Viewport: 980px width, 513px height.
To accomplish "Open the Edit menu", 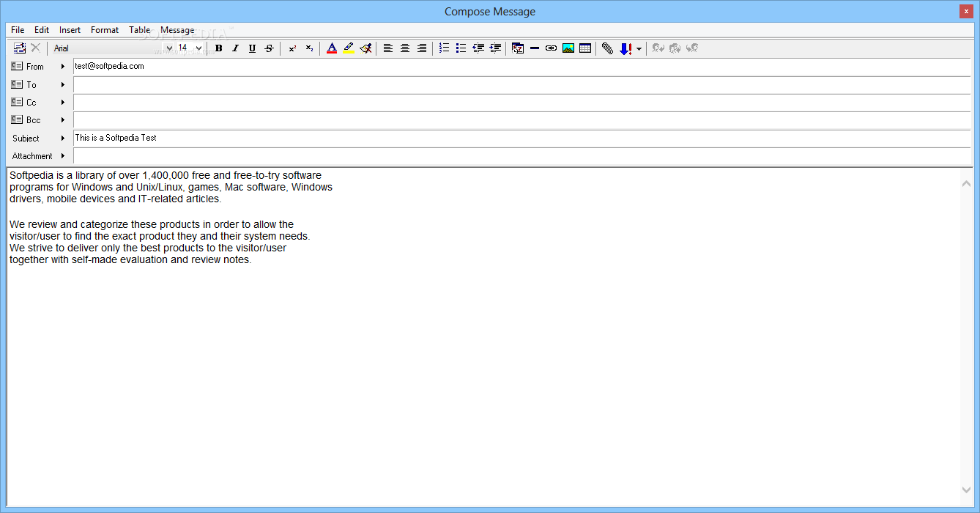I will point(42,30).
